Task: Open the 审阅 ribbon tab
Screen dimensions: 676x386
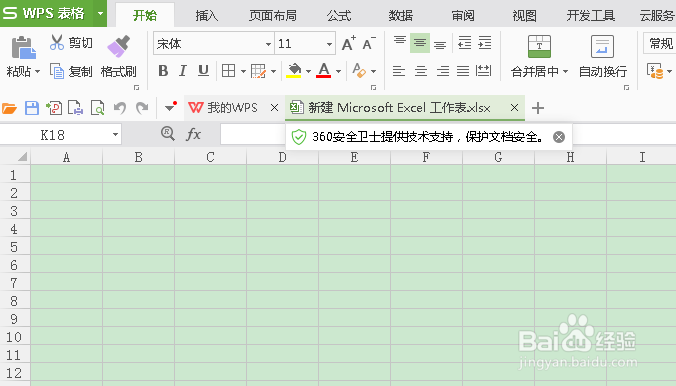Action: click(463, 16)
